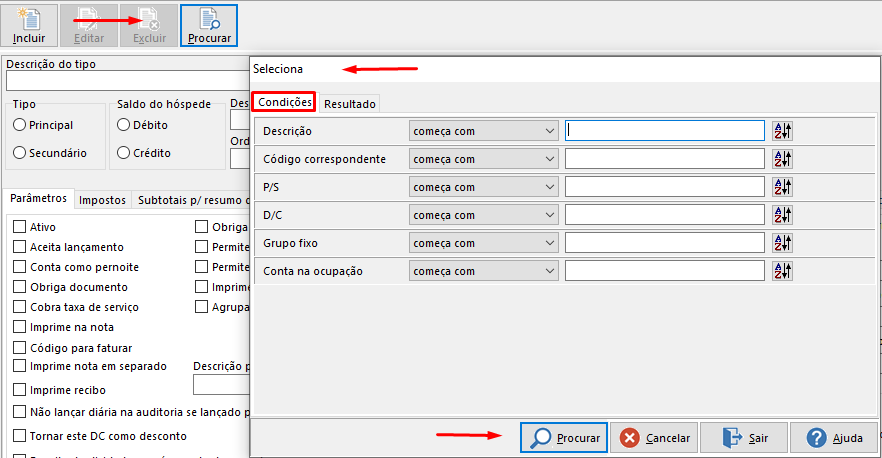The image size is (882, 458).
Task: Switch to the Condições tab
Action: tap(284, 102)
